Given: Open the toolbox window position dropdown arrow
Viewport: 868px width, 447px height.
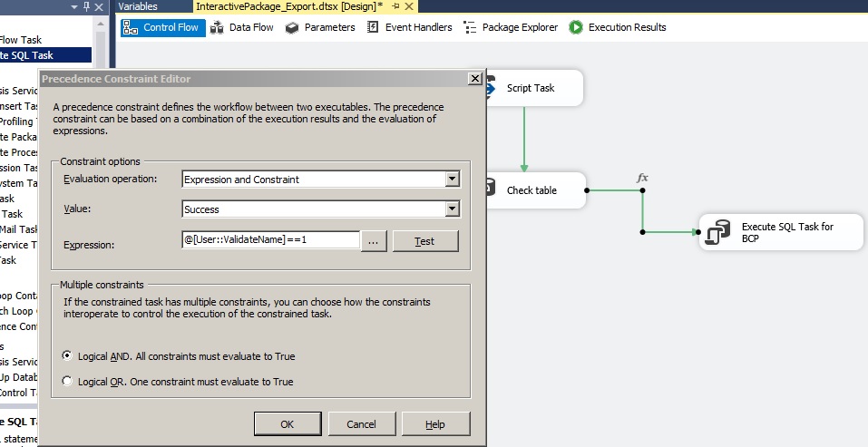Looking at the screenshot, I should (x=74, y=6).
